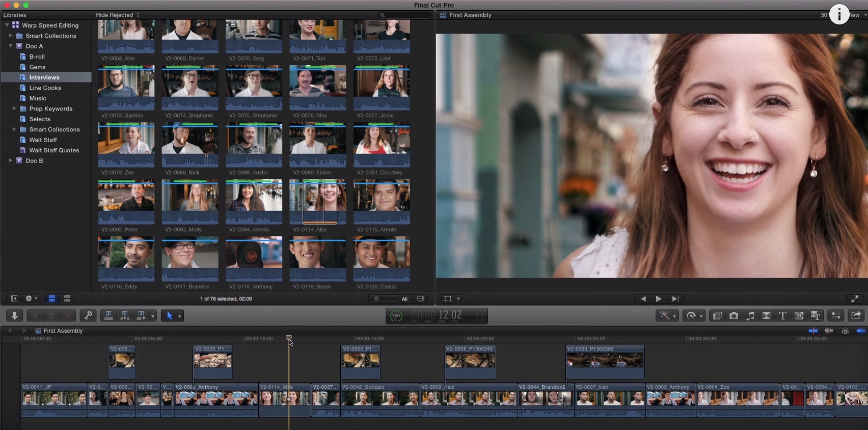Open the Select tool dropdown arrow
Image resolution: width=868 pixels, height=430 pixels.
point(179,316)
